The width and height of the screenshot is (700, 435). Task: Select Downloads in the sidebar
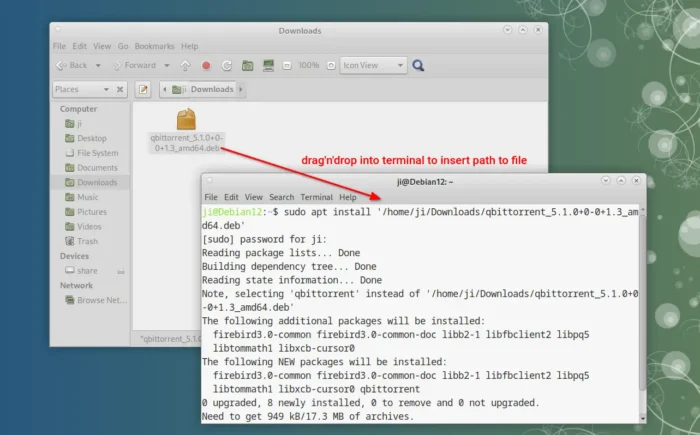click(91, 182)
